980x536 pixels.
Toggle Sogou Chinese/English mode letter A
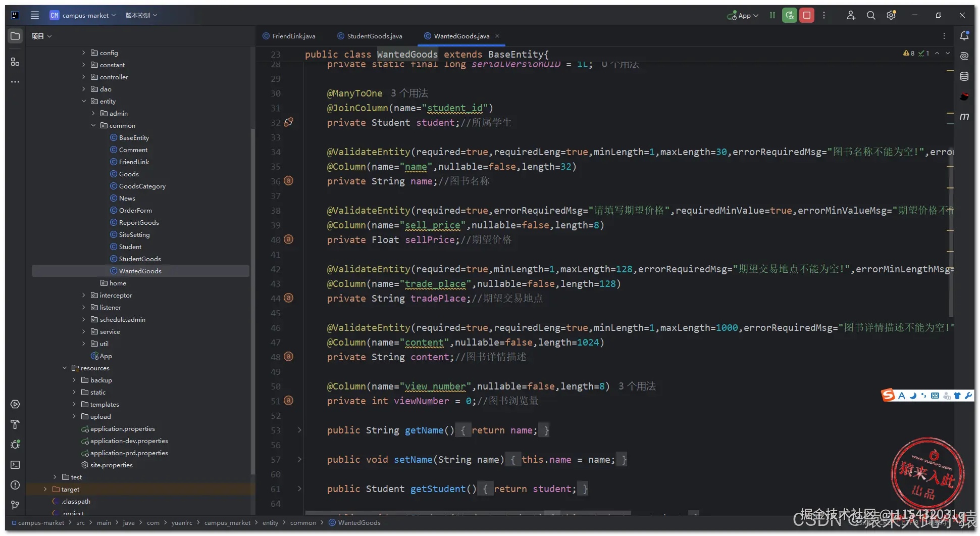click(x=902, y=396)
